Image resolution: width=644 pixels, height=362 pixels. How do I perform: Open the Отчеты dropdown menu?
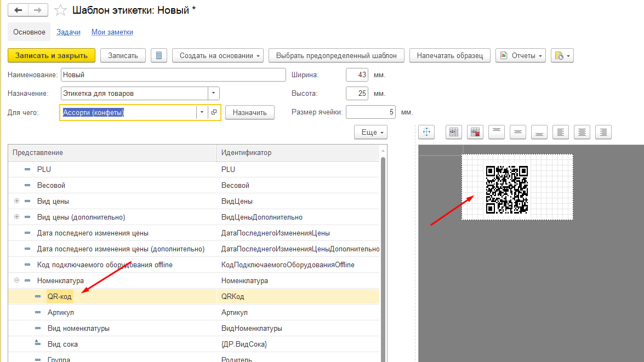520,55
